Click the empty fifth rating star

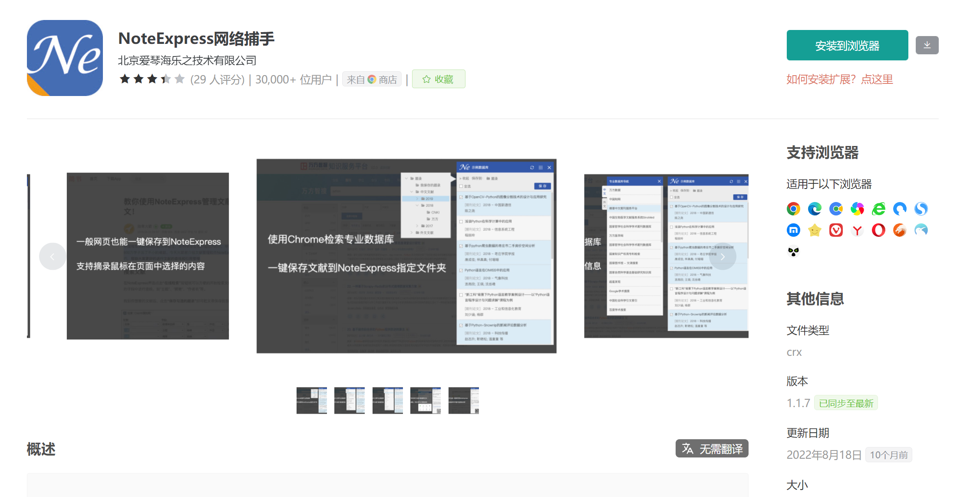tap(180, 79)
